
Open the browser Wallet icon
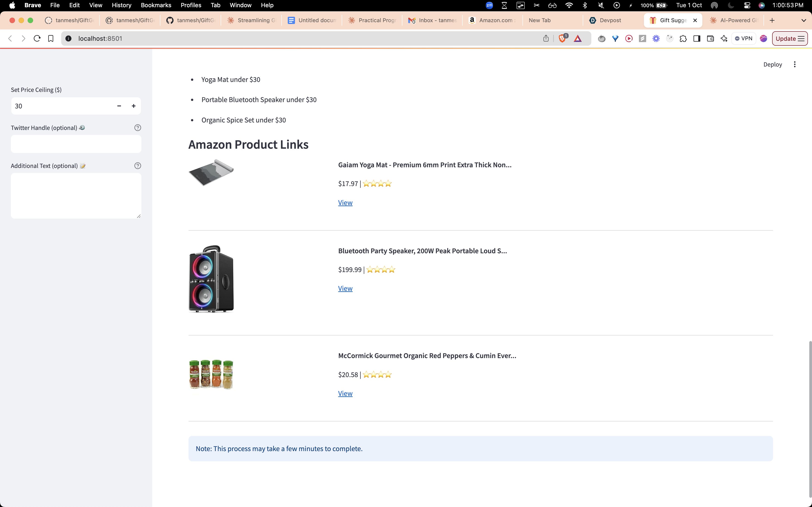pos(710,38)
